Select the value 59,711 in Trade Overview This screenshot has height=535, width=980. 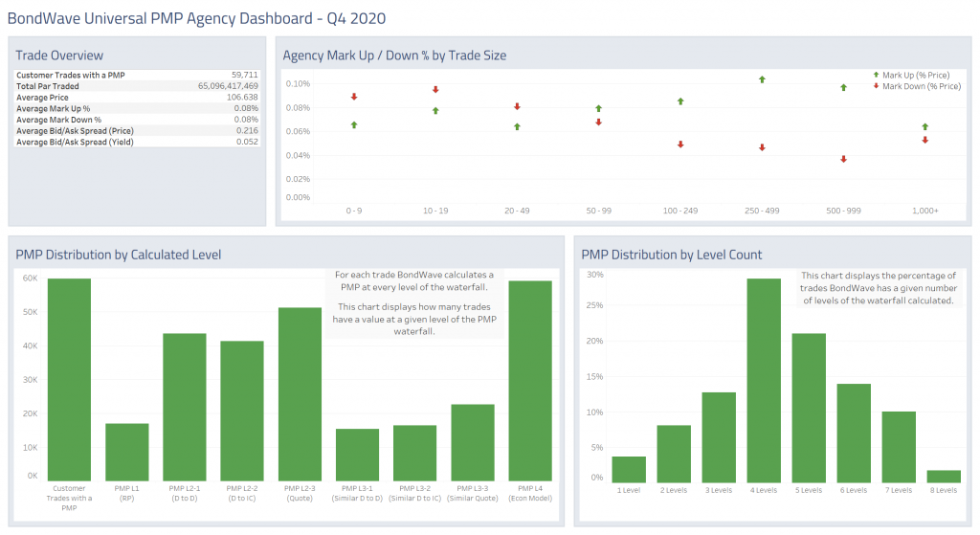click(x=244, y=75)
